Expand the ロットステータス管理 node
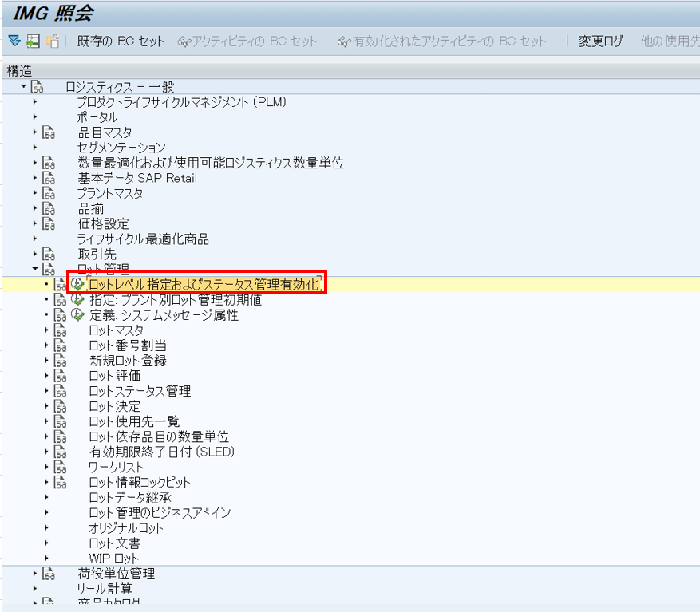 (x=46, y=391)
